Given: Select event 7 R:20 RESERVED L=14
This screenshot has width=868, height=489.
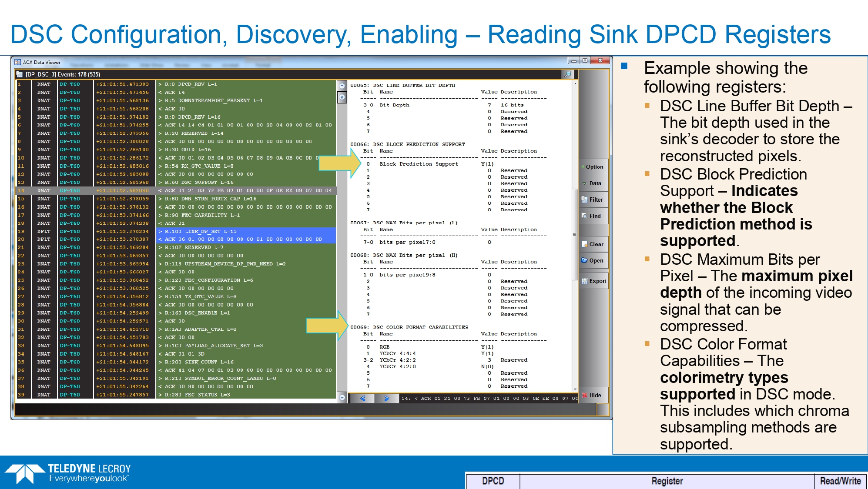Looking at the screenshot, I should (176, 133).
